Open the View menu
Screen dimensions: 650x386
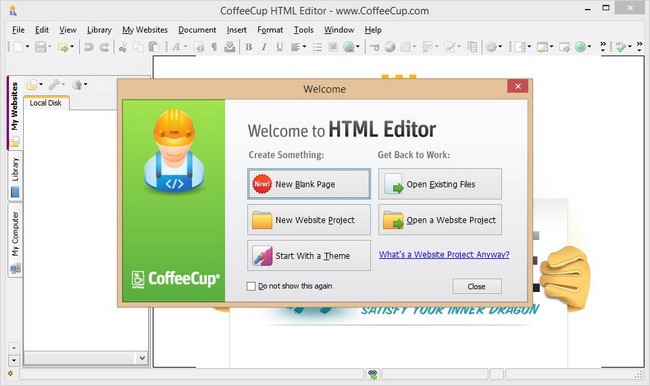[68, 30]
